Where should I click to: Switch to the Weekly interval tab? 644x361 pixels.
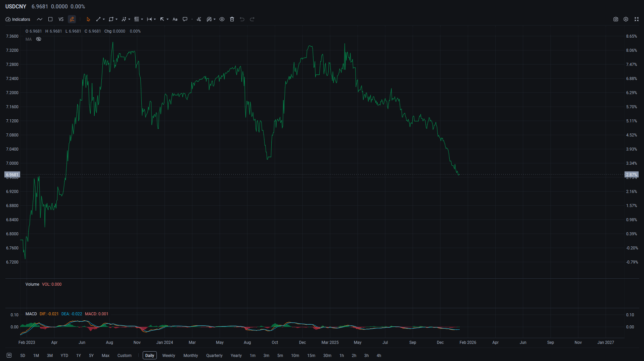coord(169,355)
